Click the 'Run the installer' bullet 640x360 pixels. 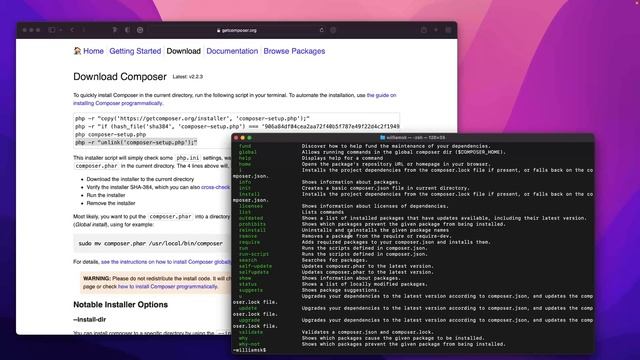tap(106, 195)
